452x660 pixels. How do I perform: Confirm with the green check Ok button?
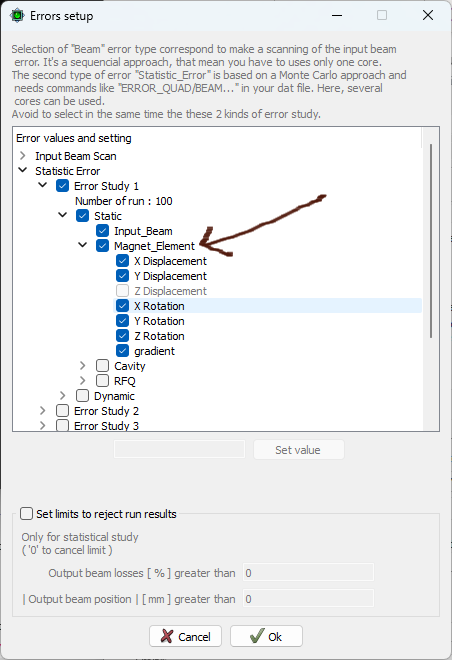(x=266, y=636)
